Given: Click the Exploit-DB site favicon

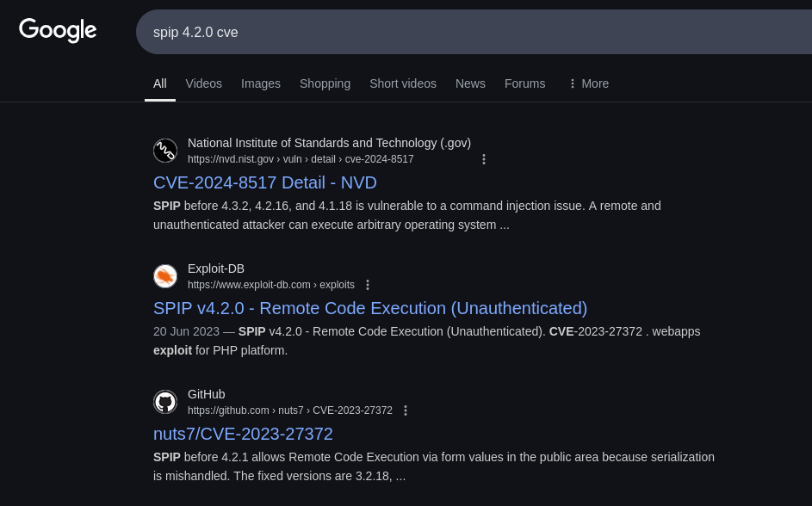Looking at the screenshot, I should 165,276.
